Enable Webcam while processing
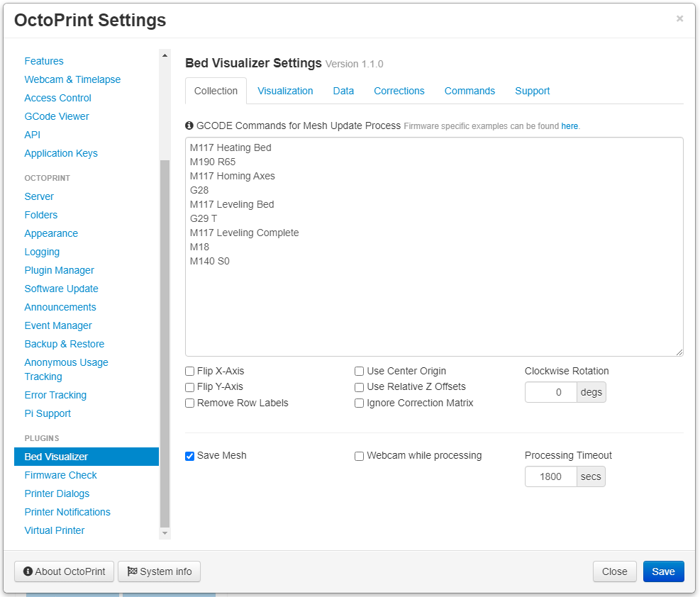 pos(359,456)
